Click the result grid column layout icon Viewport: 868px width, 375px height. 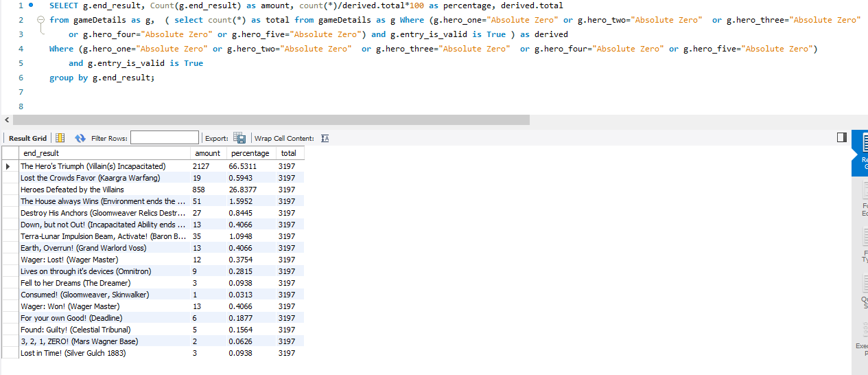(60, 138)
